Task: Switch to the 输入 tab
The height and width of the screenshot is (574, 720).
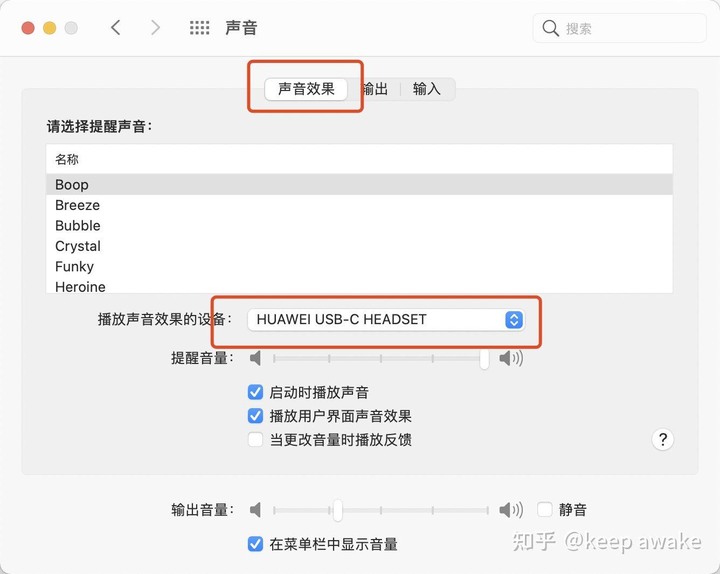Action: [x=427, y=89]
